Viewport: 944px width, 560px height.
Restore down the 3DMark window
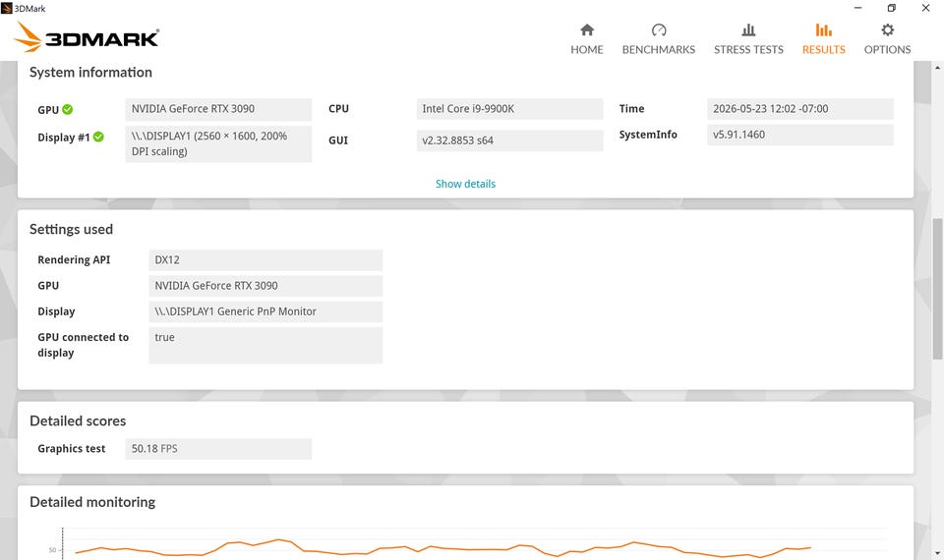[x=892, y=8]
